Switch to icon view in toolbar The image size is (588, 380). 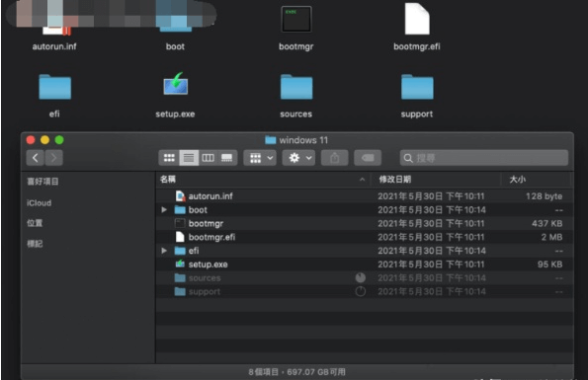tap(169, 158)
